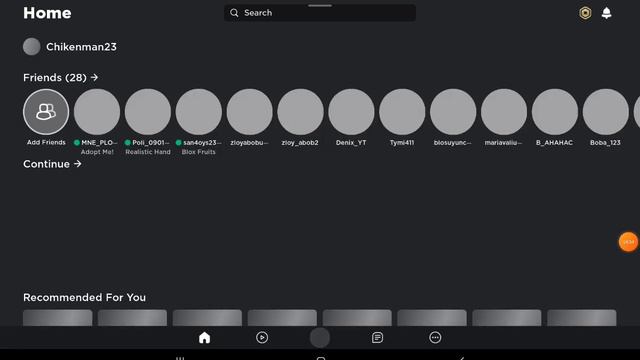Screen dimensions: 640x360
Task: Open the avatar tab in bottom bar
Action: (320, 338)
